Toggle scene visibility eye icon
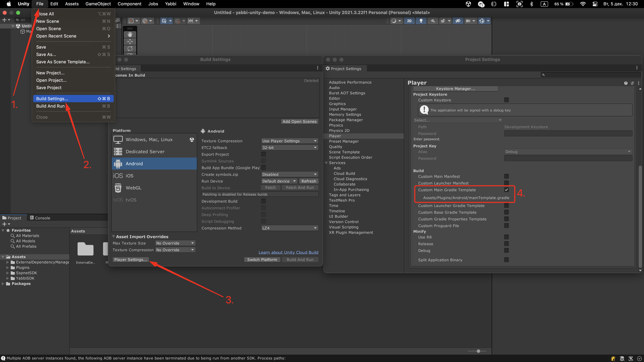 (458, 21)
